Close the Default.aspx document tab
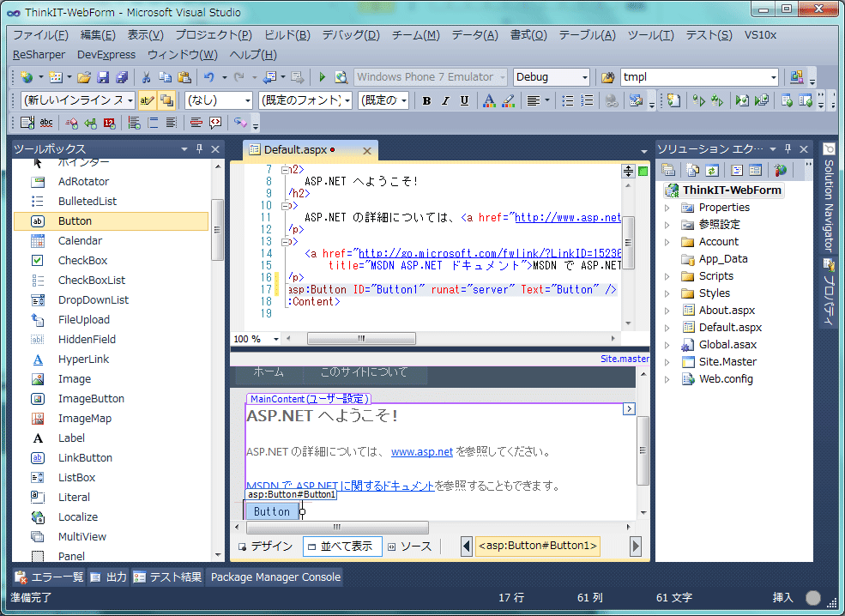Screen dimensions: 845x616 coord(367,151)
